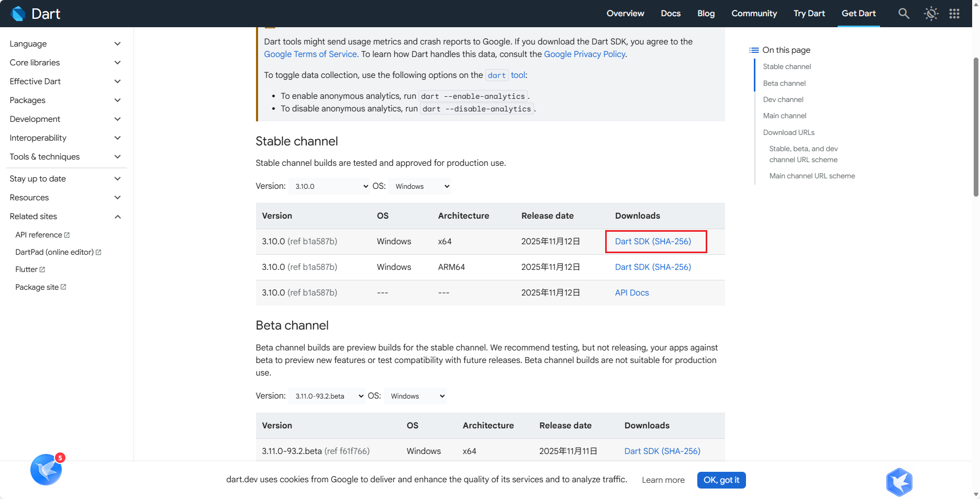The height and width of the screenshot is (499, 980).
Task: Open the Community nav item
Action: coord(754,14)
